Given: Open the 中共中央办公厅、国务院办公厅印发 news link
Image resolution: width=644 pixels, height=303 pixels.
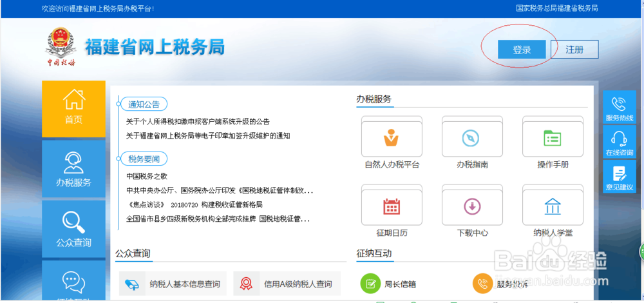Looking at the screenshot, I should (x=220, y=191).
